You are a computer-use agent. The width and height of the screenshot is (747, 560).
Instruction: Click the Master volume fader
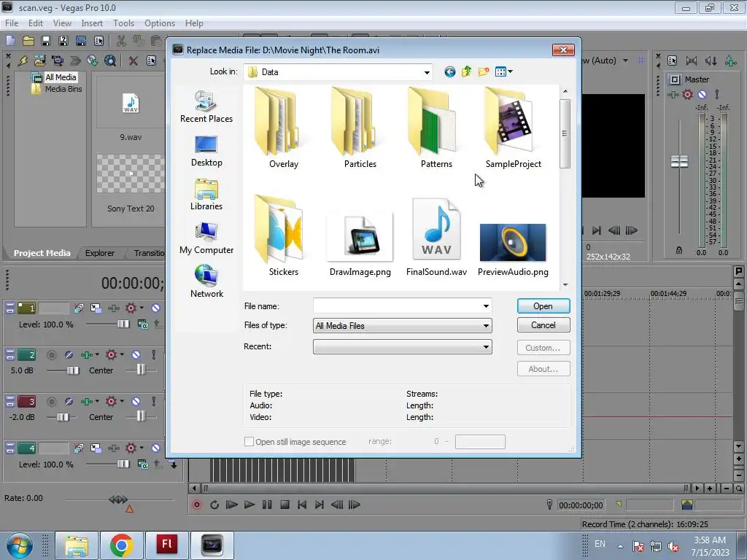[x=679, y=161]
